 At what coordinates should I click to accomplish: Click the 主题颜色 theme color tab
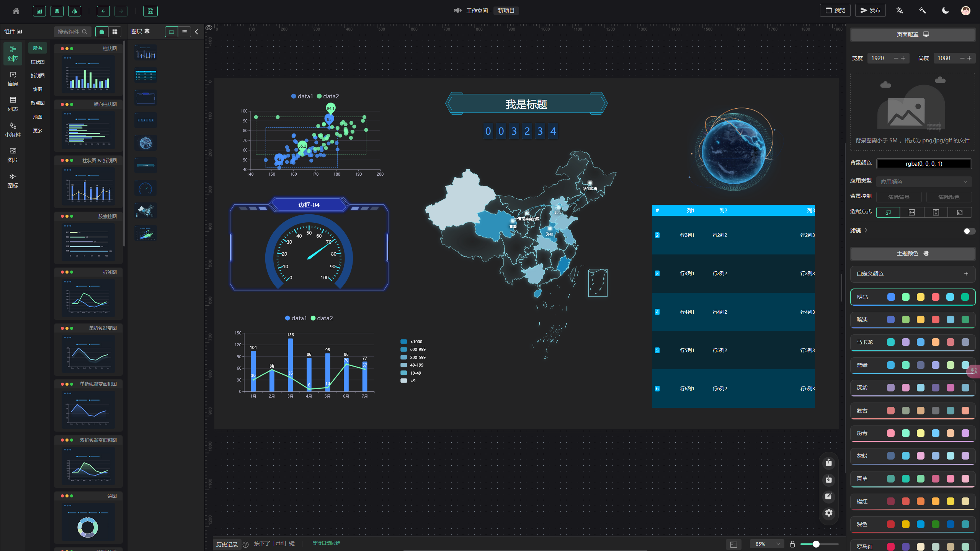pyautogui.click(x=913, y=253)
